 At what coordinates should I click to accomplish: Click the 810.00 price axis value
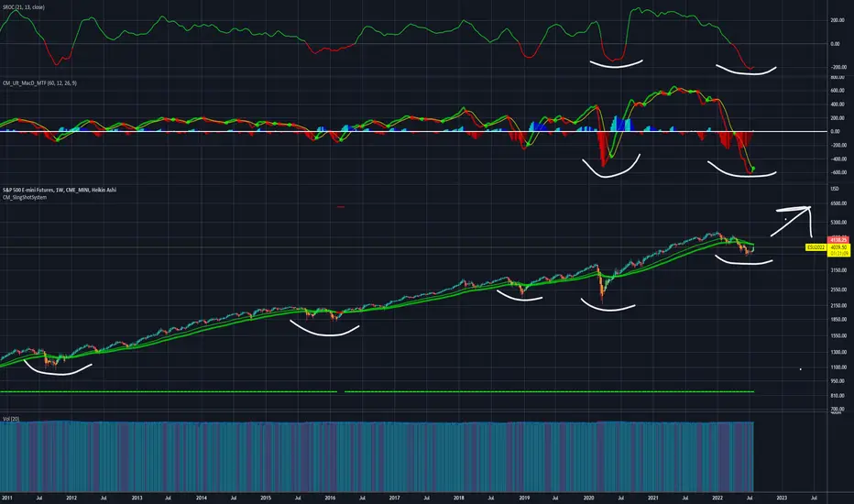[838, 396]
